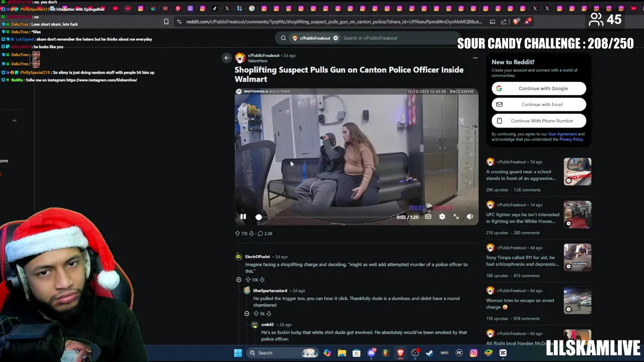Open site settings icon beside the URL
Viewport: 644px width, 362px height.
point(179,22)
